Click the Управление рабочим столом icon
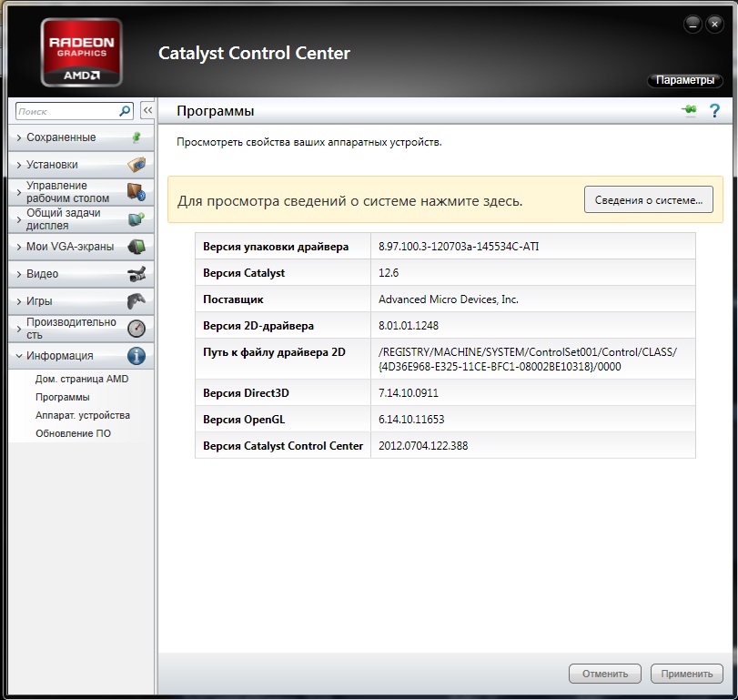This screenshot has height=700, width=738. pos(136,191)
